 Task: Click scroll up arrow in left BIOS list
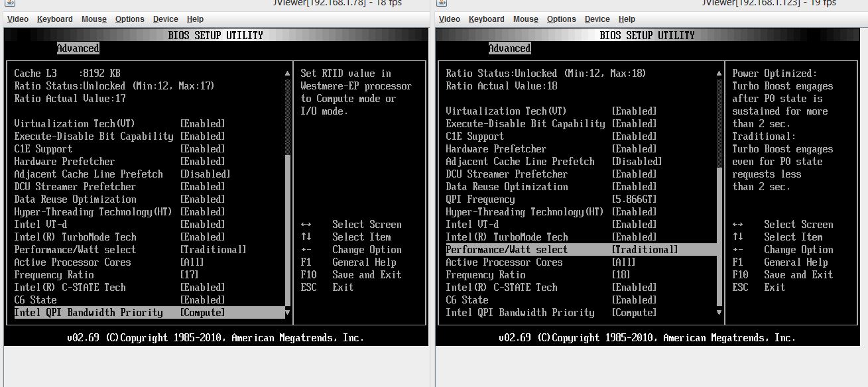pyautogui.click(x=287, y=74)
